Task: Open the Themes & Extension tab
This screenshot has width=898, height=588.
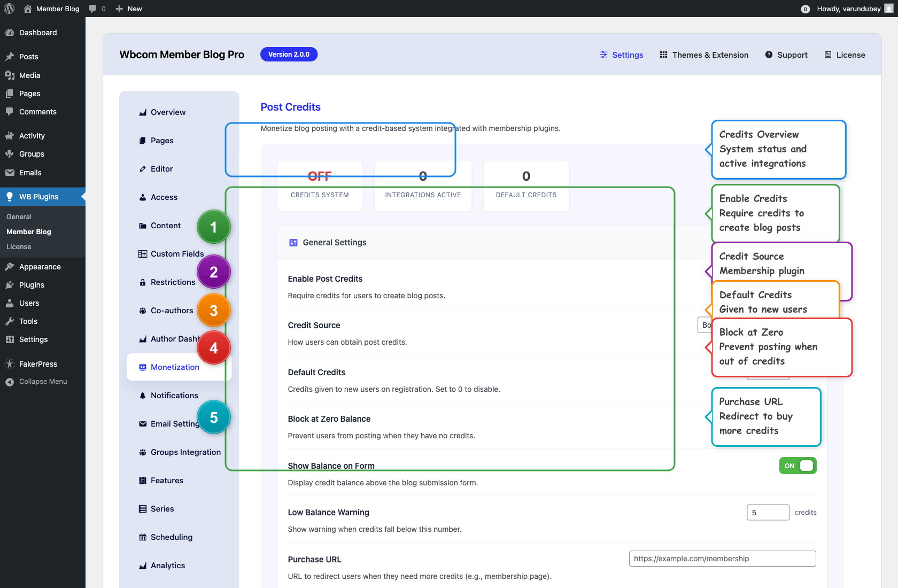Action: (x=704, y=55)
